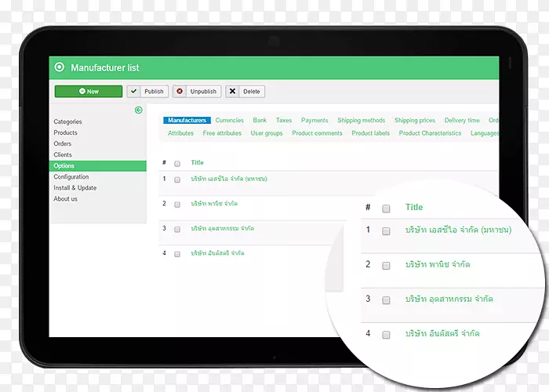Open manufacturer บริษัท อุตสาหกรรม จำกัด in tablet list

[x=222, y=229]
